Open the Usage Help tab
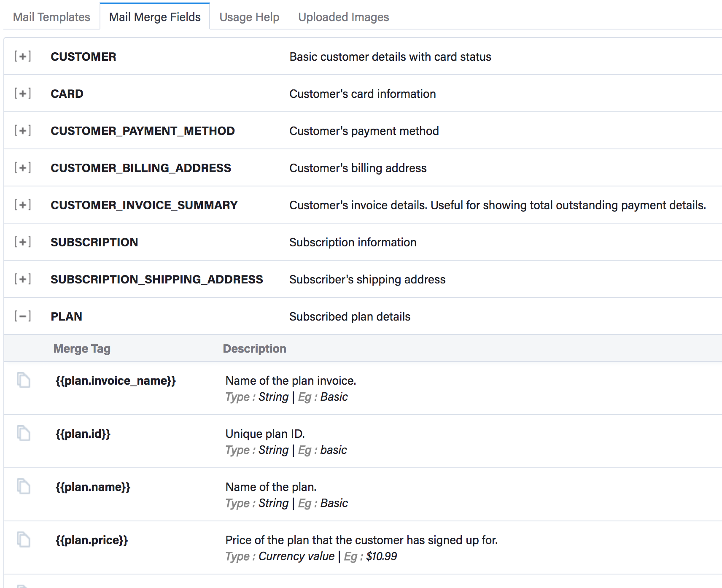The image size is (722, 588). 249,17
